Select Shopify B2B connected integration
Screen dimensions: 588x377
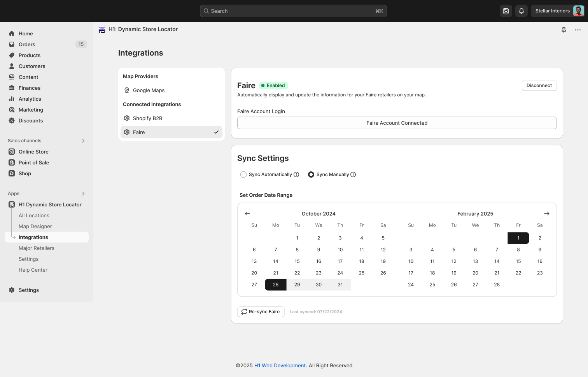click(x=171, y=118)
